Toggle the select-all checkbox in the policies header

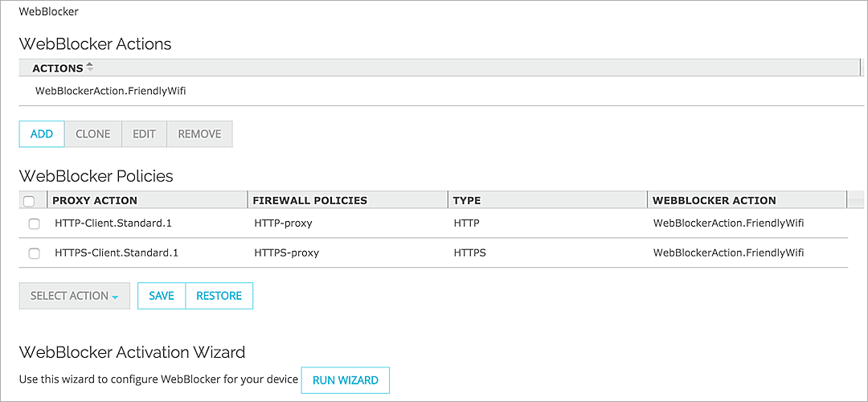(x=29, y=201)
